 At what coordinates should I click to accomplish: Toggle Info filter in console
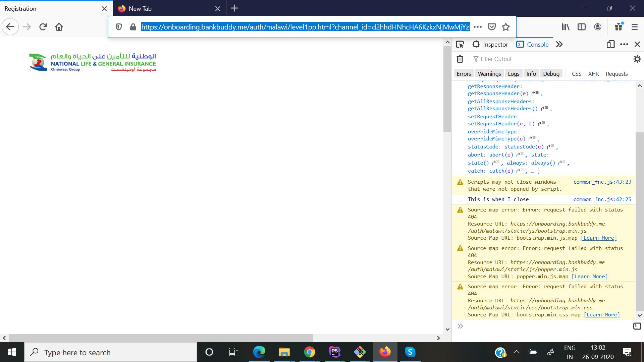[x=531, y=74]
